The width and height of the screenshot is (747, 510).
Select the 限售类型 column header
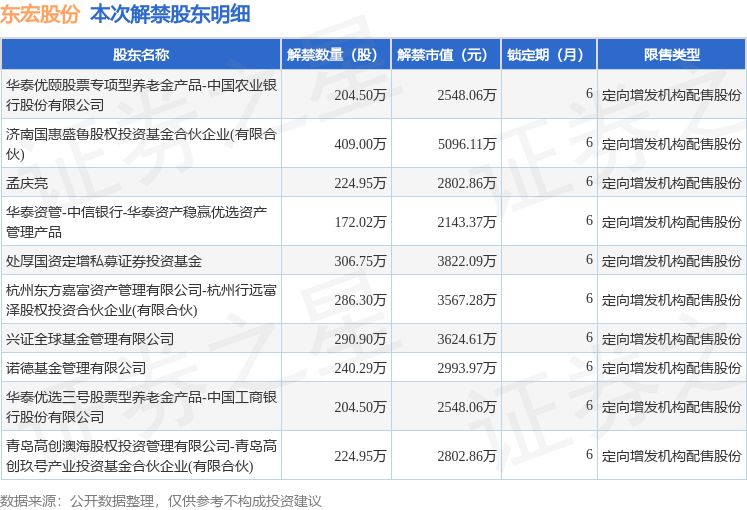tap(672, 55)
